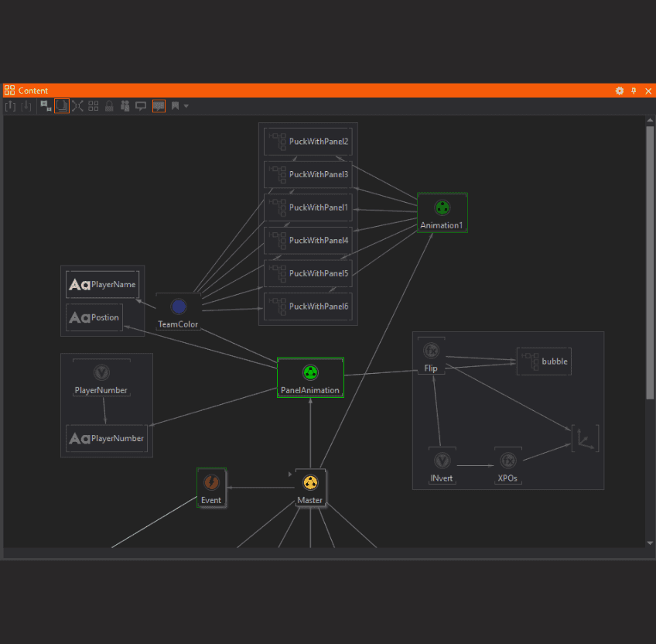
Task: Select the PuckWithPanel2 node
Action: [308, 142]
